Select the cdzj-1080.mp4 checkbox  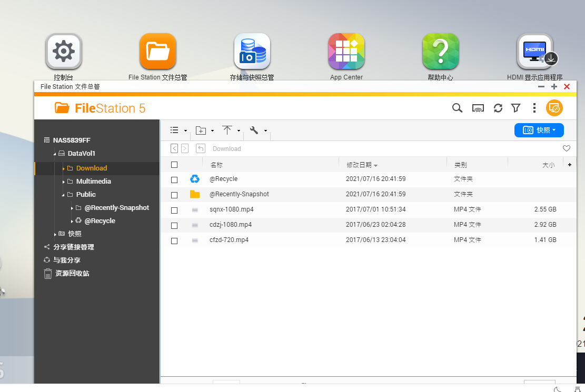[174, 226]
